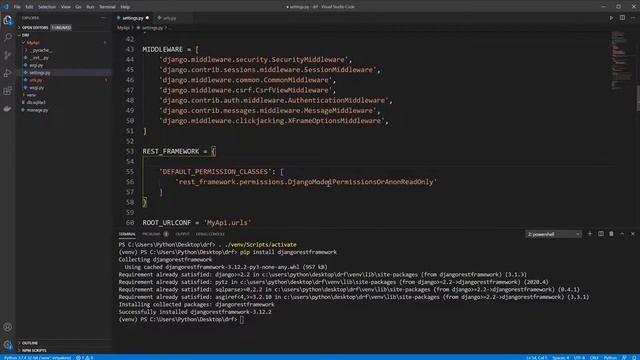Open the Accounts menu icon
This screenshot has width=640, height=360.
(7, 327)
